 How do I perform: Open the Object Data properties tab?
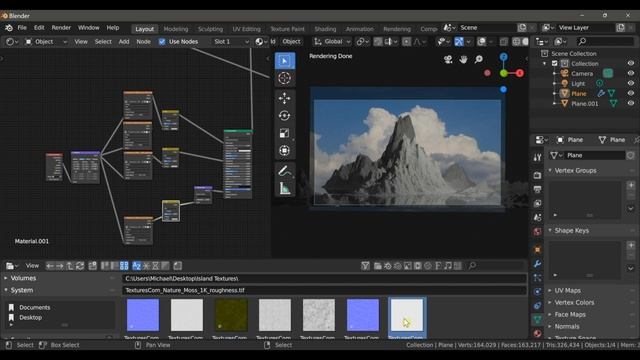(537, 319)
